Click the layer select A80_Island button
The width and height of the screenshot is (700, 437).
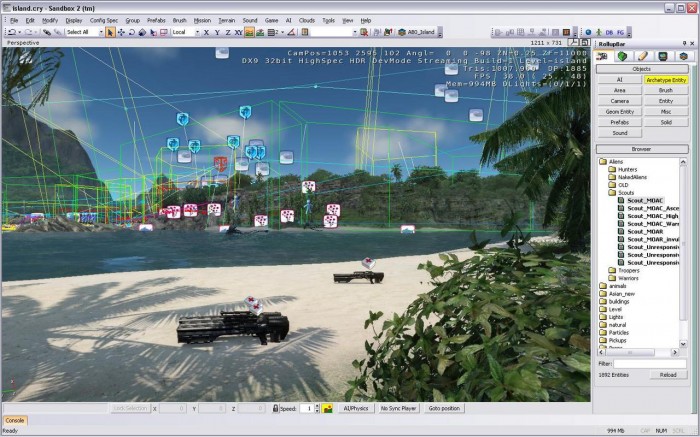pos(417,32)
